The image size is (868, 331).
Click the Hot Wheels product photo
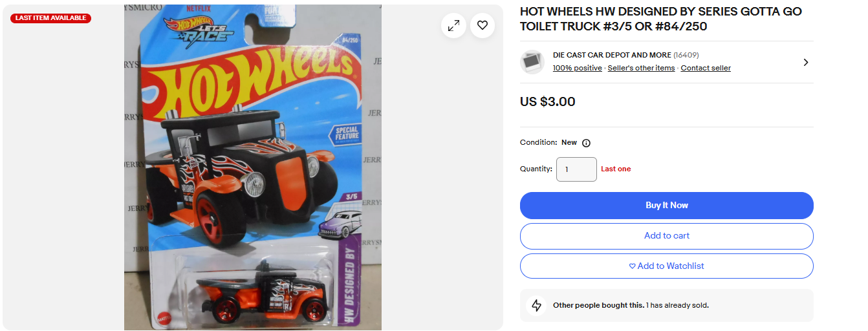[253, 167]
